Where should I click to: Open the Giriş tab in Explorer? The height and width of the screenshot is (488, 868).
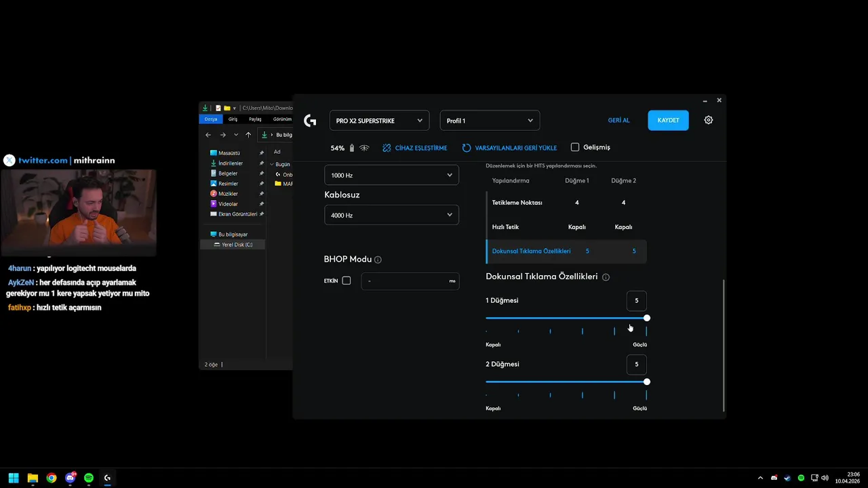tap(233, 119)
